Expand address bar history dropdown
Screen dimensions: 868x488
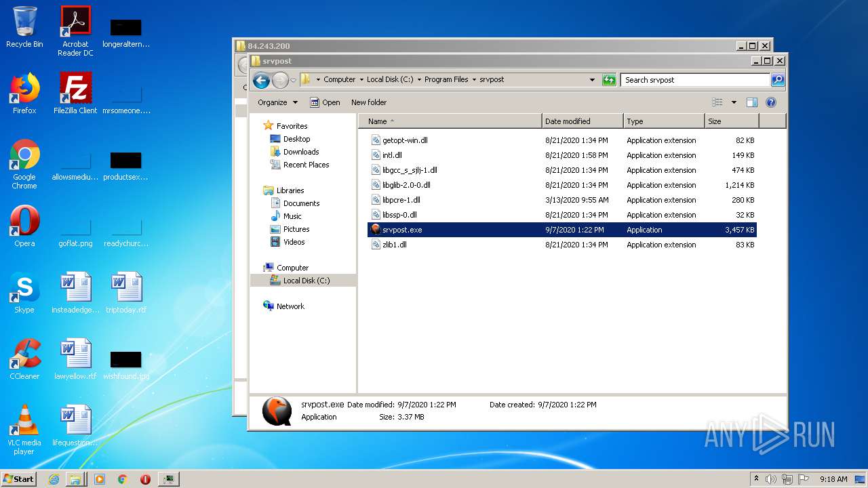point(593,80)
